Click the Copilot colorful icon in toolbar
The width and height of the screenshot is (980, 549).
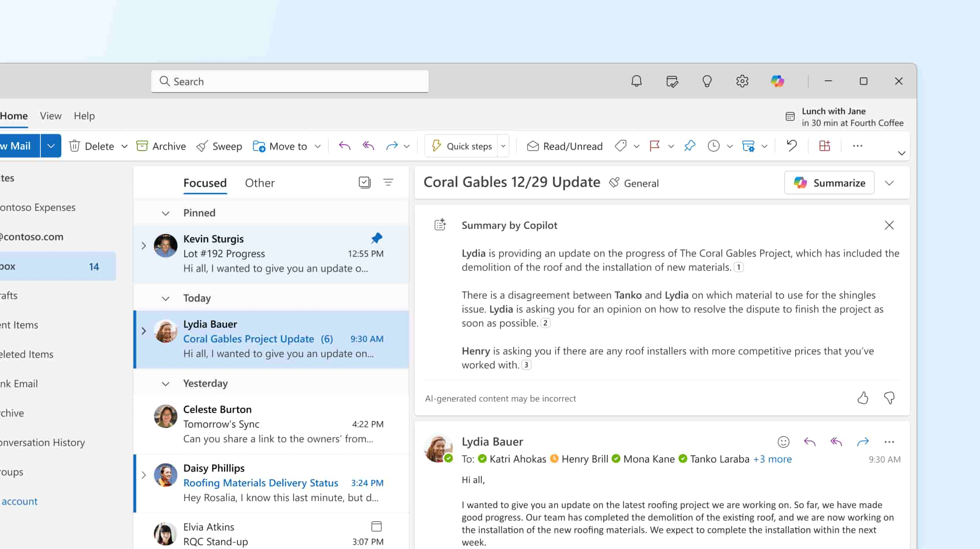pyautogui.click(x=777, y=81)
